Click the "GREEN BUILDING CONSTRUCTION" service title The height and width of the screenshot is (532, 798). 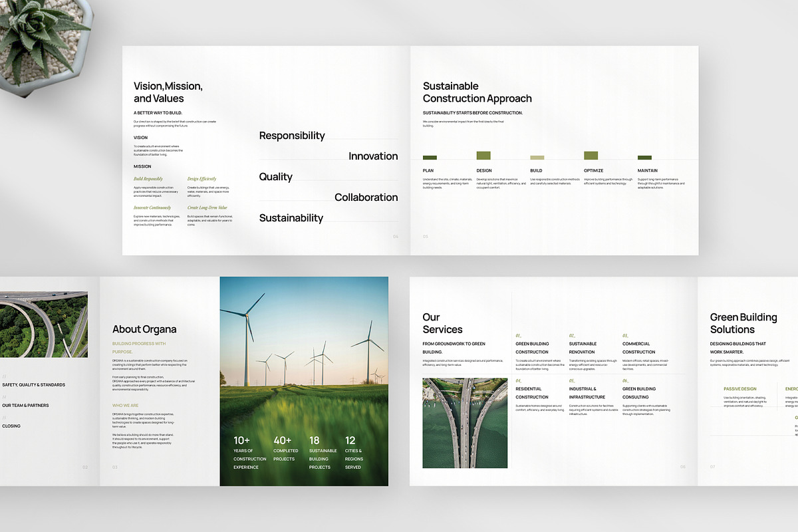coord(532,348)
